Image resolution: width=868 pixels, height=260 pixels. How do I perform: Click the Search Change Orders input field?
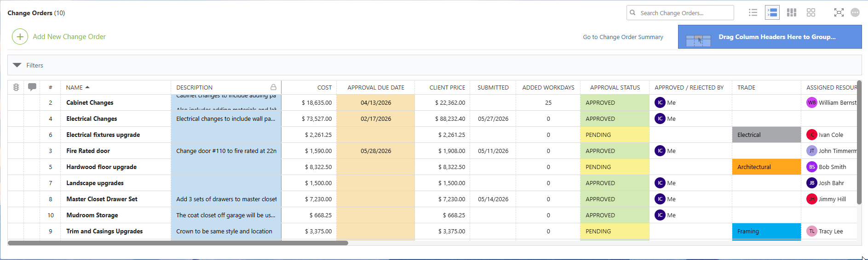coord(680,13)
